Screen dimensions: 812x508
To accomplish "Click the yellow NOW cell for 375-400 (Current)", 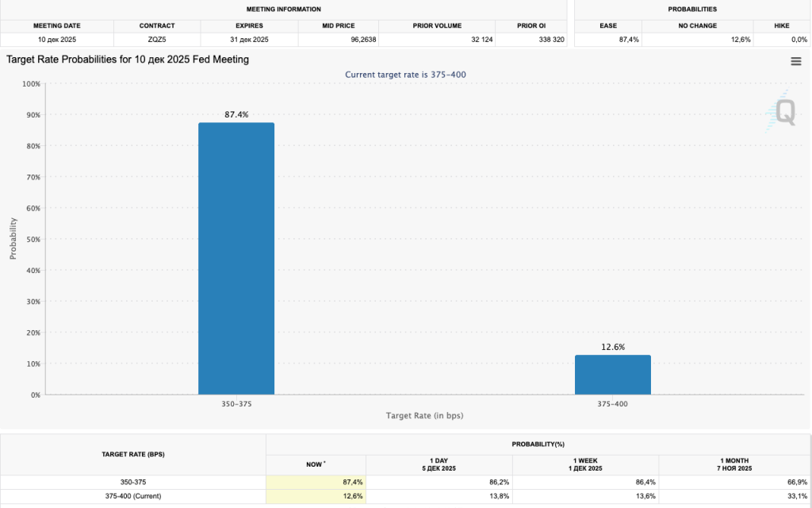I will point(316,496).
